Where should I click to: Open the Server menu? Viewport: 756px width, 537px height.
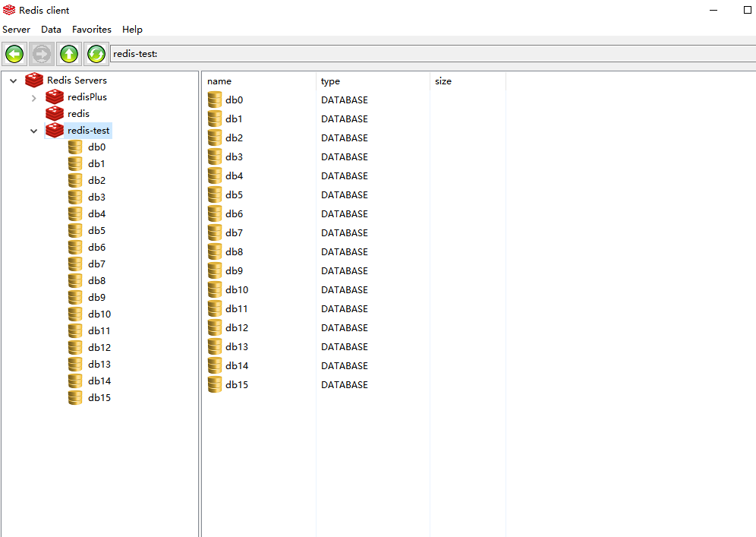pos(17,30)
